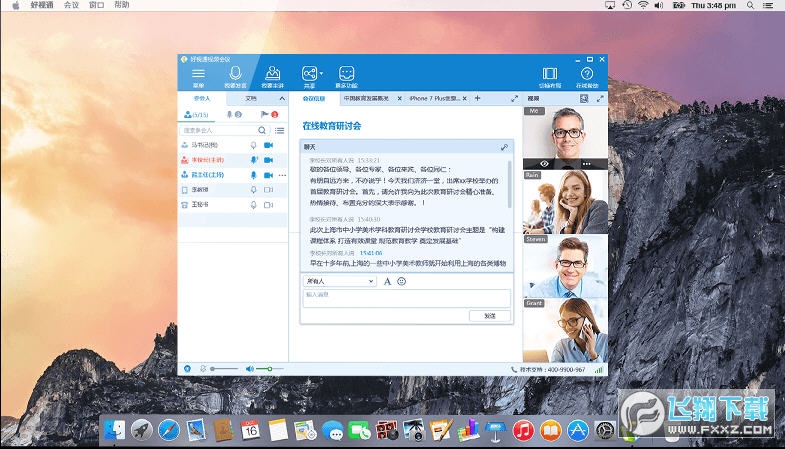Image resolution: width=785 pixels, height=449 pixels.
Task: Toggle camera for participant 王较书
Action: [268, 204]
